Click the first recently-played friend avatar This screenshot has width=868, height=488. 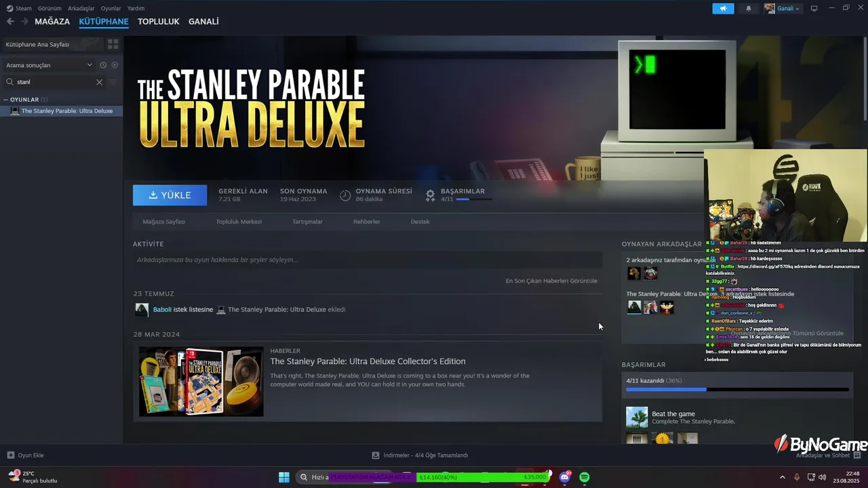(634, 273)
